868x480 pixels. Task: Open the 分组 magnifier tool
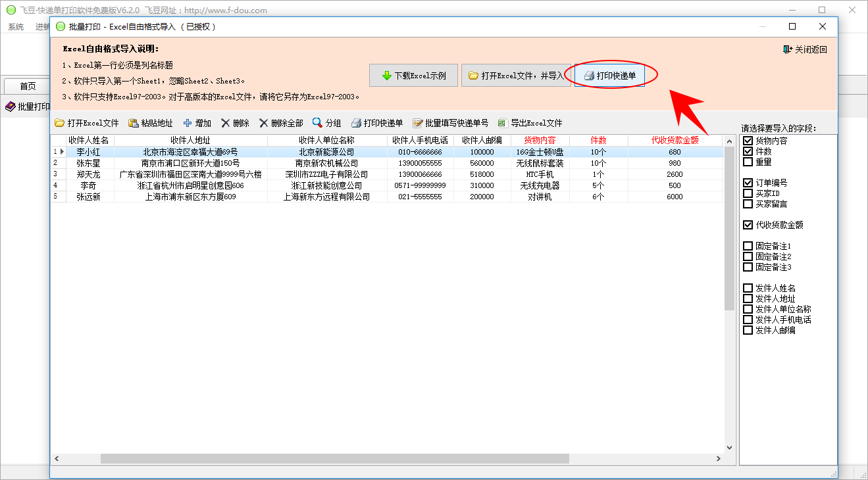(326, 123)
